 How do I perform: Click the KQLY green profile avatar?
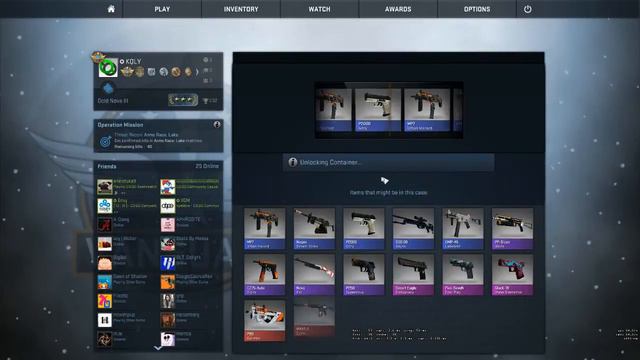[108, 68]
